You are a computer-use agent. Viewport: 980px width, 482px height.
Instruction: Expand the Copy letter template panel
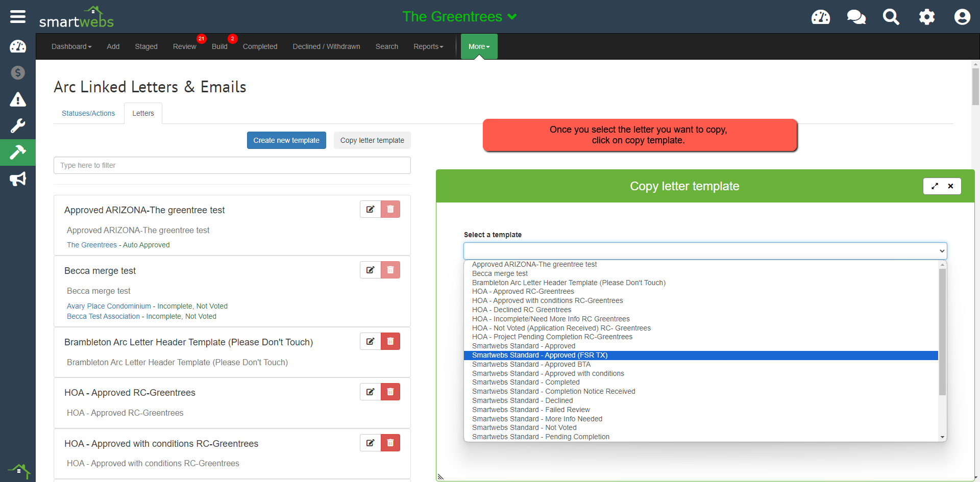pos(935,186)
